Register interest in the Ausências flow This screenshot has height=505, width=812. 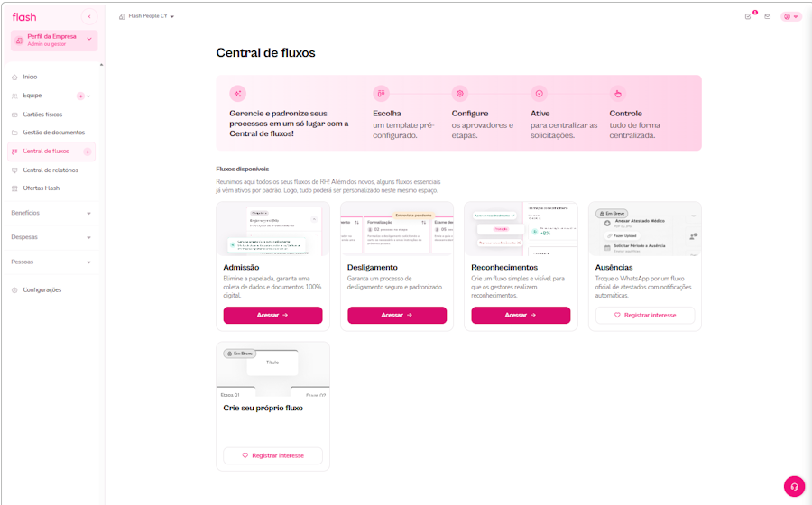click(x=645, y=315)
